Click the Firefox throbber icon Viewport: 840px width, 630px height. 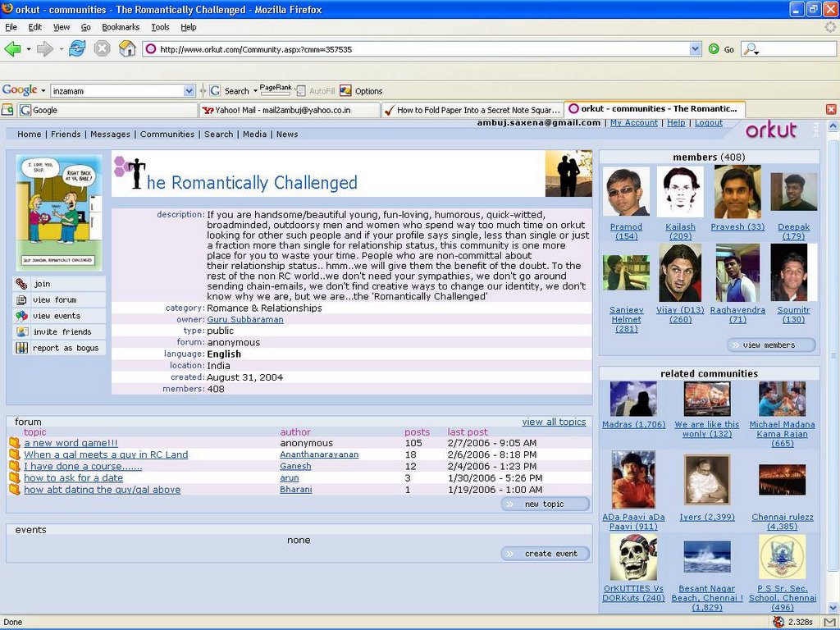tap(830, 27)
